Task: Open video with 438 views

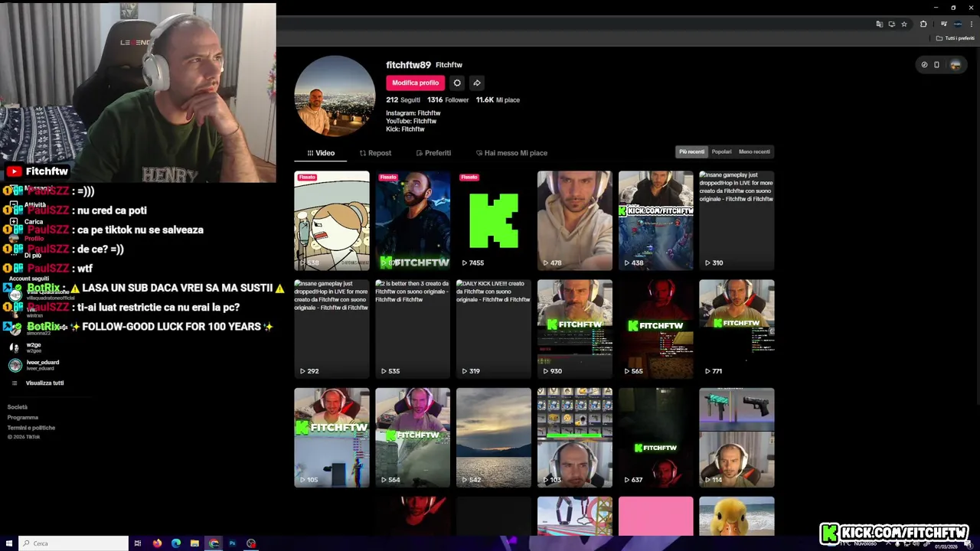Action: pyautogui.click(x=656, y=220)
